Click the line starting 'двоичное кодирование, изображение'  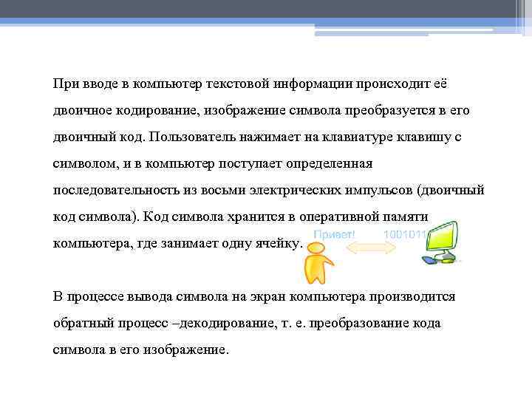click(262, 110)
